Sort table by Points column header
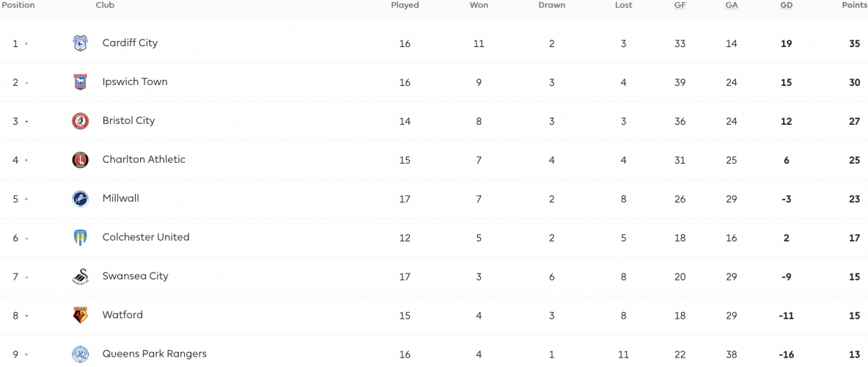868x367 pixels. [x=854, y=5]
